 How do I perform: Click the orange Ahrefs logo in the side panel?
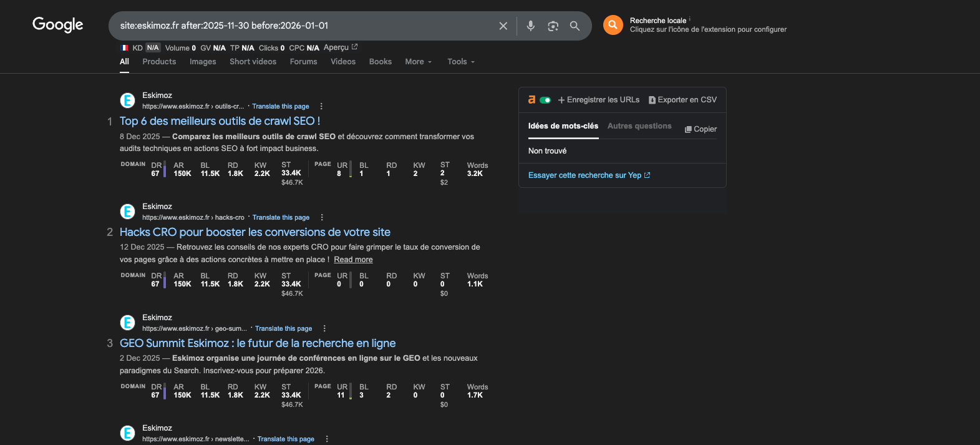tap(531, 99)
